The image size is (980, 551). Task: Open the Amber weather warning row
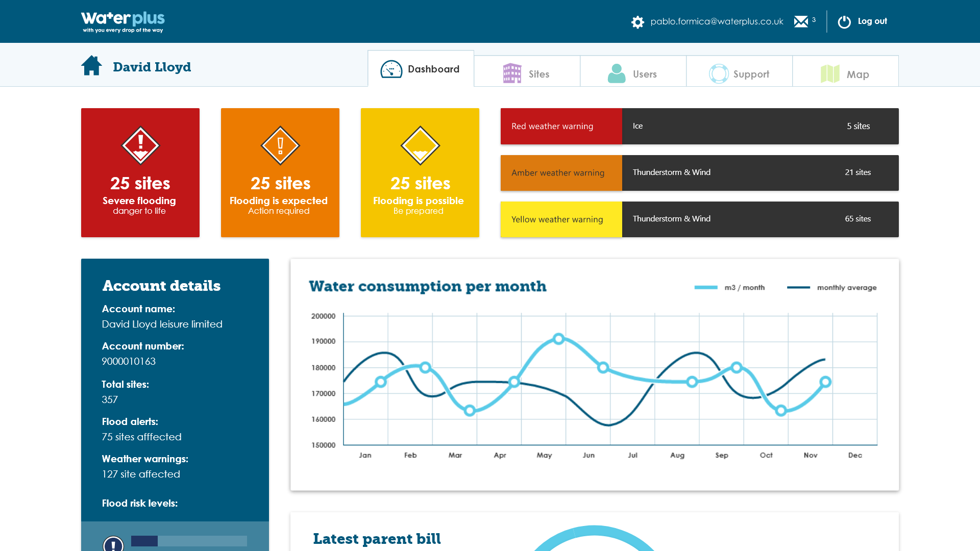(x=700, y=173)
